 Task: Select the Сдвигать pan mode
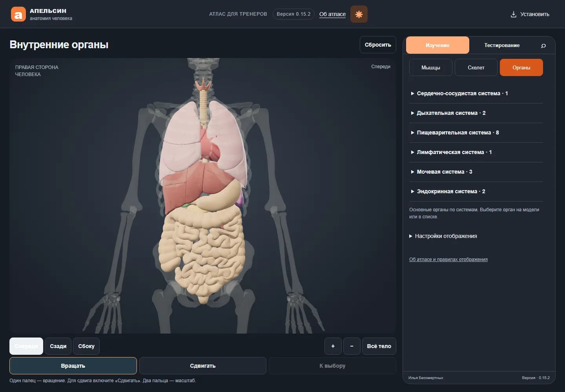coord(202,366)
